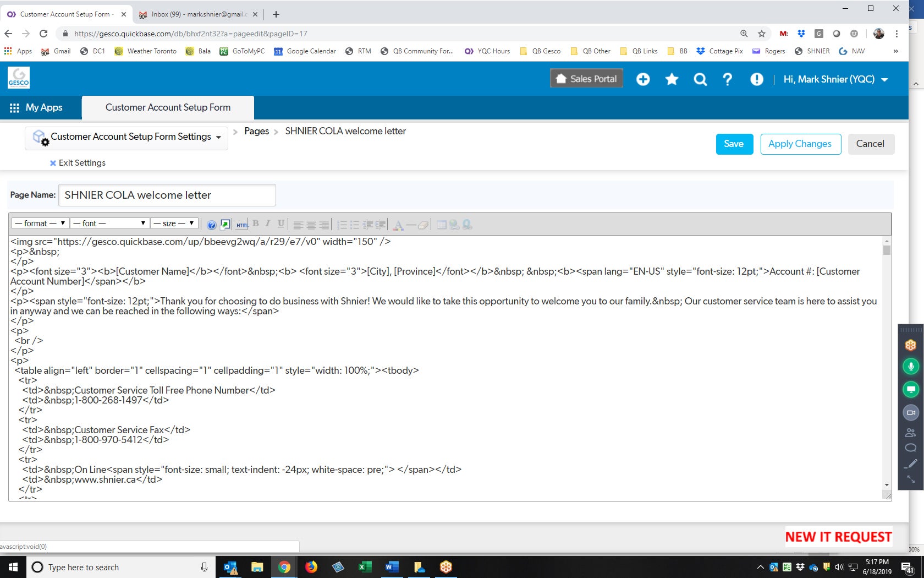Open a new browser tab
Screen dimensions: 924x578
coord(276,14)
